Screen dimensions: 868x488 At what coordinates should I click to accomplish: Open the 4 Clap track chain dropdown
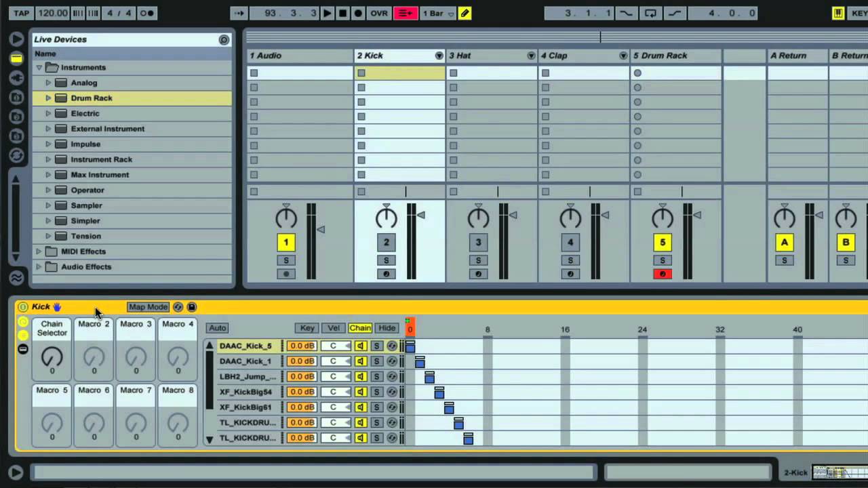click(623, 56)
